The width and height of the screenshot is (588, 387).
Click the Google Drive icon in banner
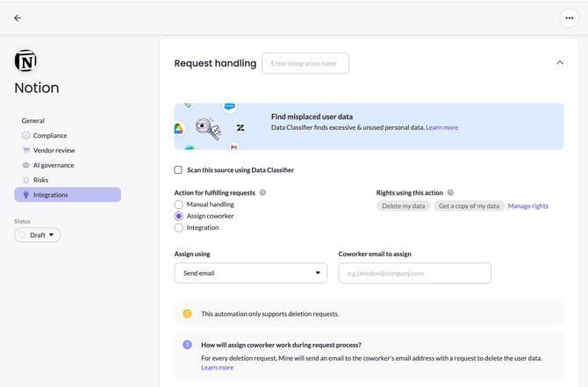(x=179, y=129)
